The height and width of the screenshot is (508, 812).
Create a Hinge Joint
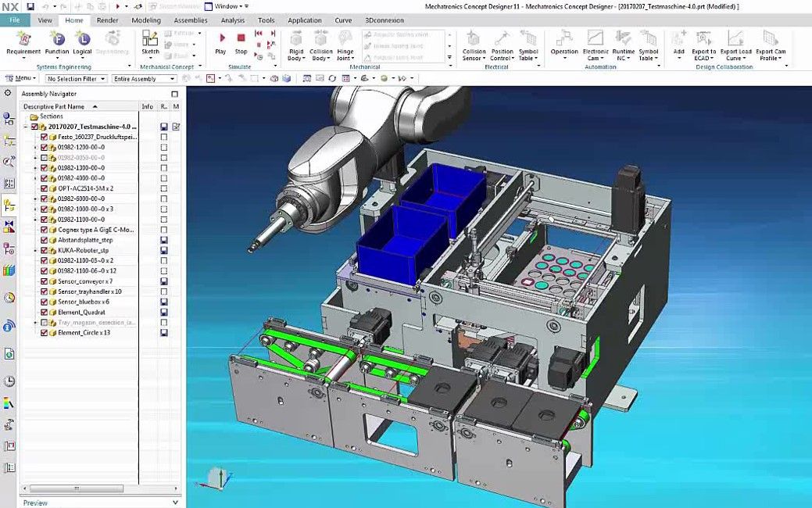click(345, 45)
